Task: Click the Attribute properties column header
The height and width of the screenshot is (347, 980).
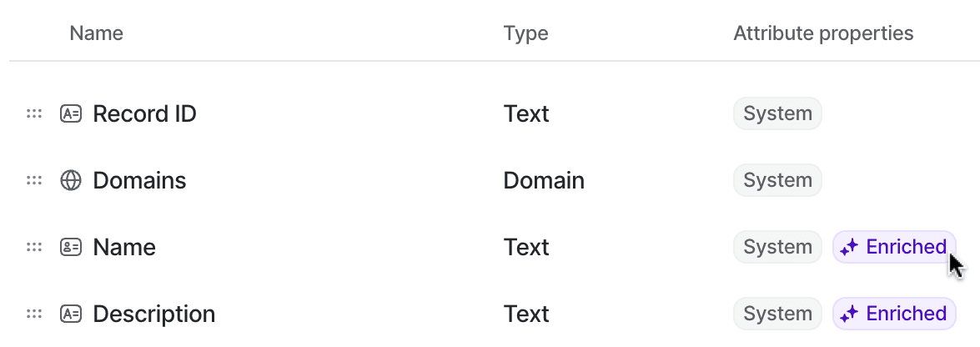Action: coord(823,33)
